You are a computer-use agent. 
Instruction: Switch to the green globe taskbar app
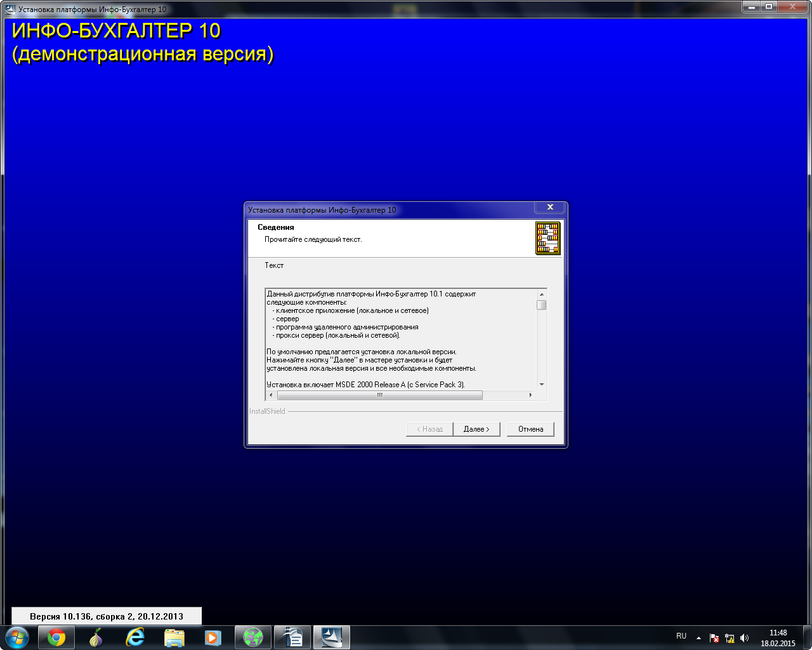click(x=253, y=637)
